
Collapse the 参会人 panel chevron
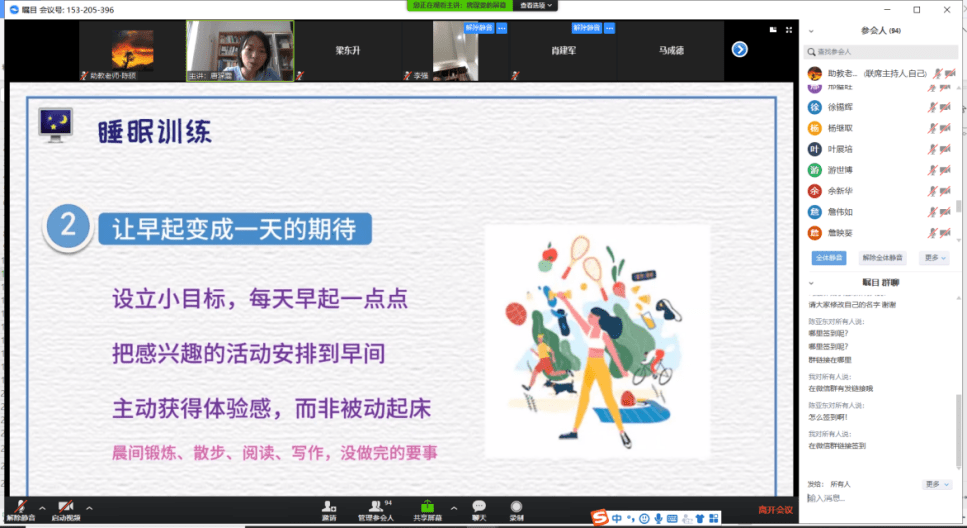[x=811, y=31]
